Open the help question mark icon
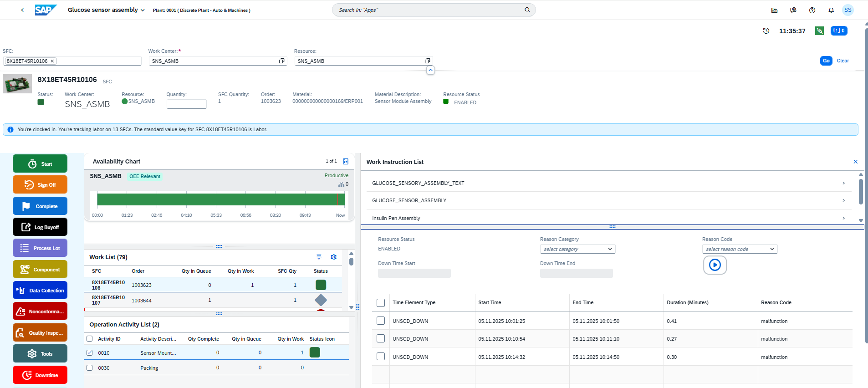The height and width of the screenshot is (388, 868). 812,10
